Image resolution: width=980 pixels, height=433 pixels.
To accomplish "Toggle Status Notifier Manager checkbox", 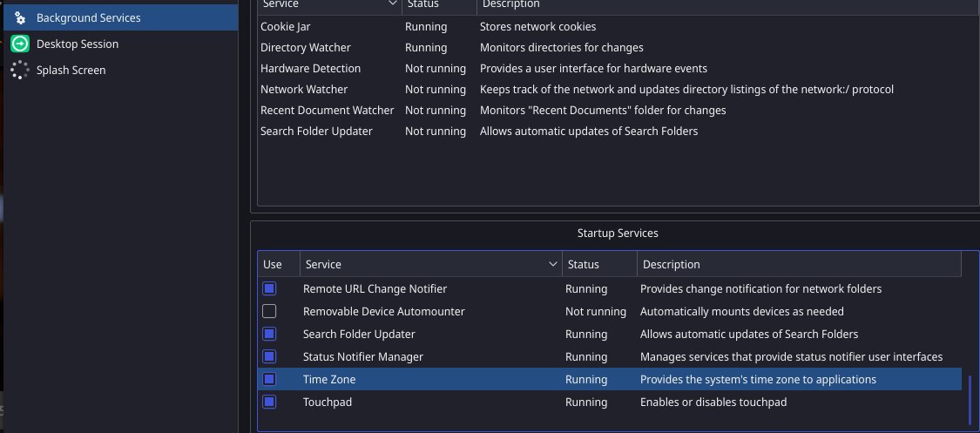I will coord(269,356).
